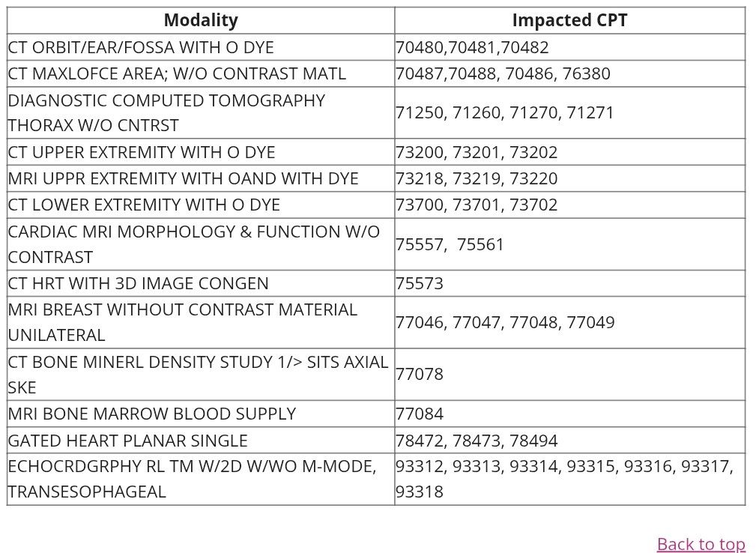Select the 'CT UPPER EXTREMITY WITH O DYE' row
This screenshot has height=553, width=756.
coord(142,152)
